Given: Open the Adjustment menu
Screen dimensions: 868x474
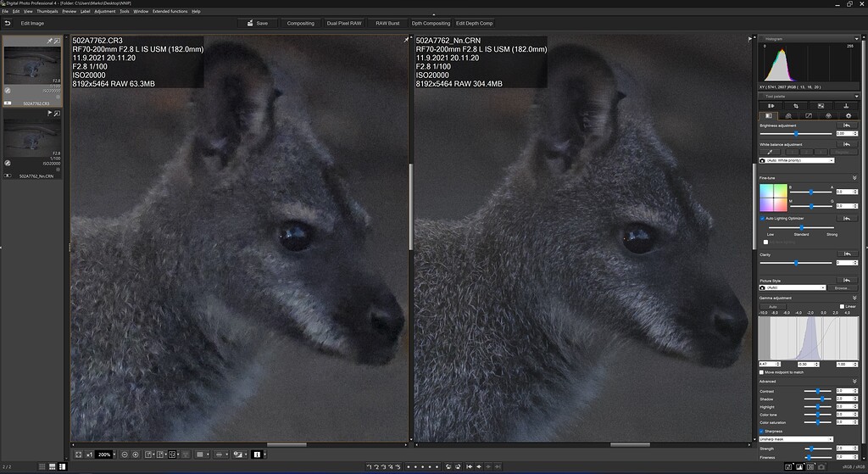Looking at the screenshot, I should (105, 12).
